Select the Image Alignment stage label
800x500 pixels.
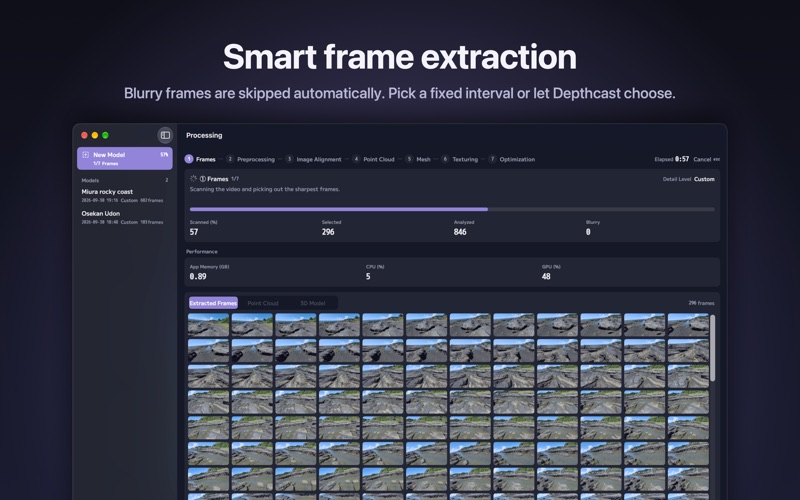click(x=319, y=159)
